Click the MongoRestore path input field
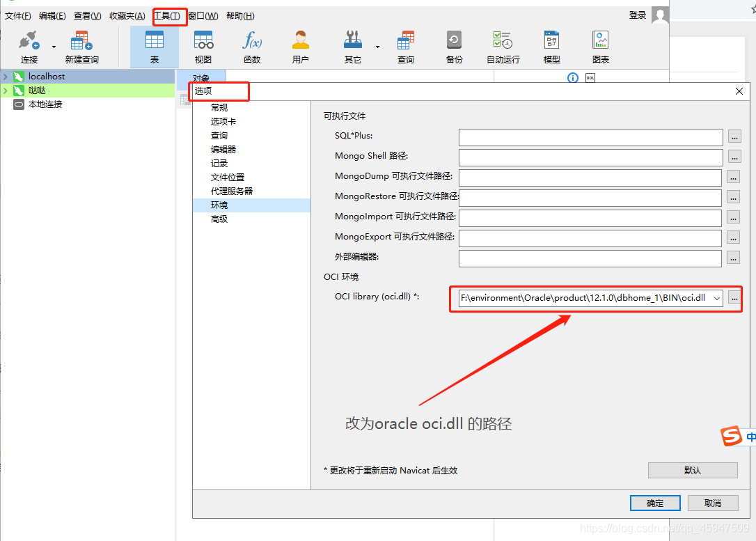The image size is (756, 541). pyautogui.click(x=590, y=198)
